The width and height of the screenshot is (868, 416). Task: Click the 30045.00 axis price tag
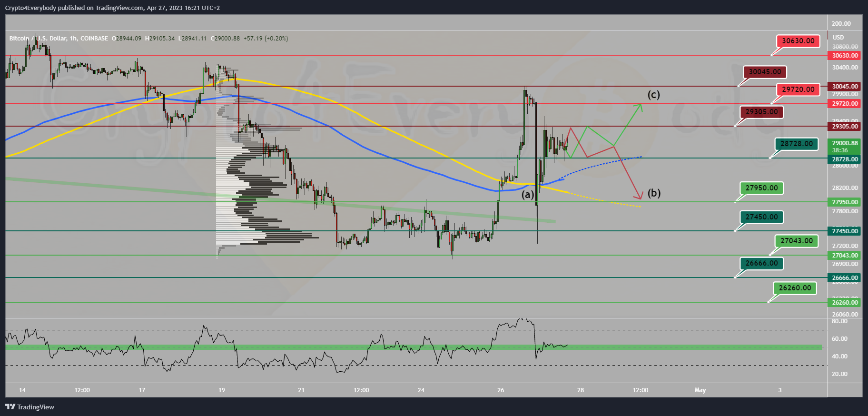pos(845,87)
